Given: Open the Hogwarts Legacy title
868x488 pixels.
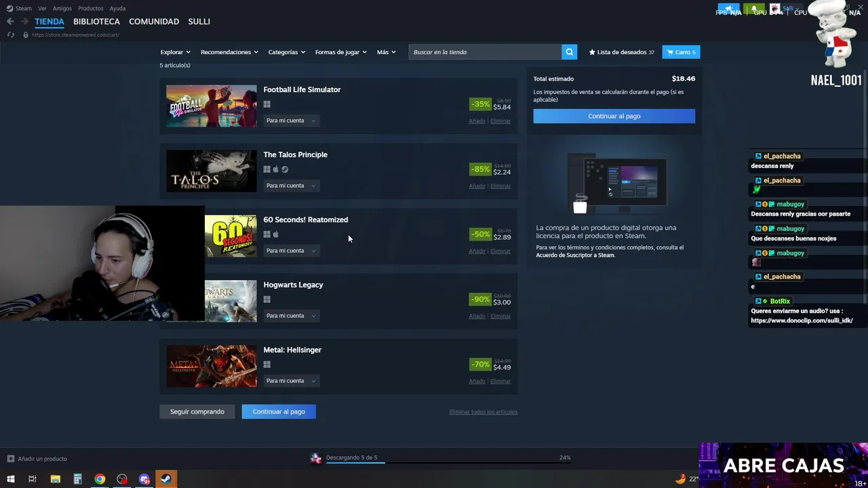Looking at the screenshot, I should click(x=293, y=285).
